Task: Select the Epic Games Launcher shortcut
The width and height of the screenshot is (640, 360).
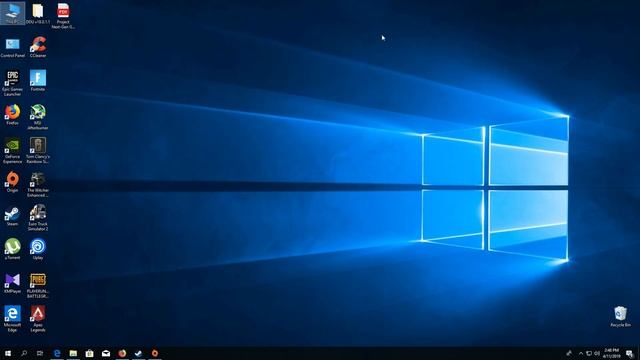Action: 12,83
